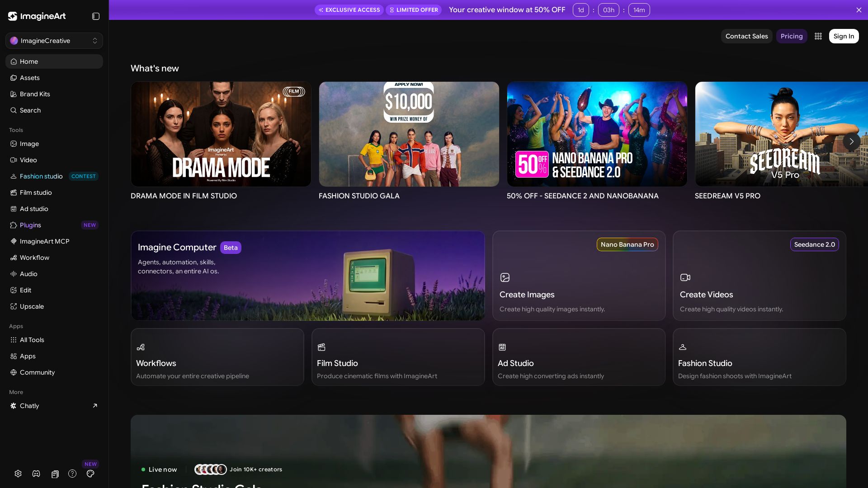The image size is (868, 488).
Task: Open help via question mark icon
Action: coord(72,474)
